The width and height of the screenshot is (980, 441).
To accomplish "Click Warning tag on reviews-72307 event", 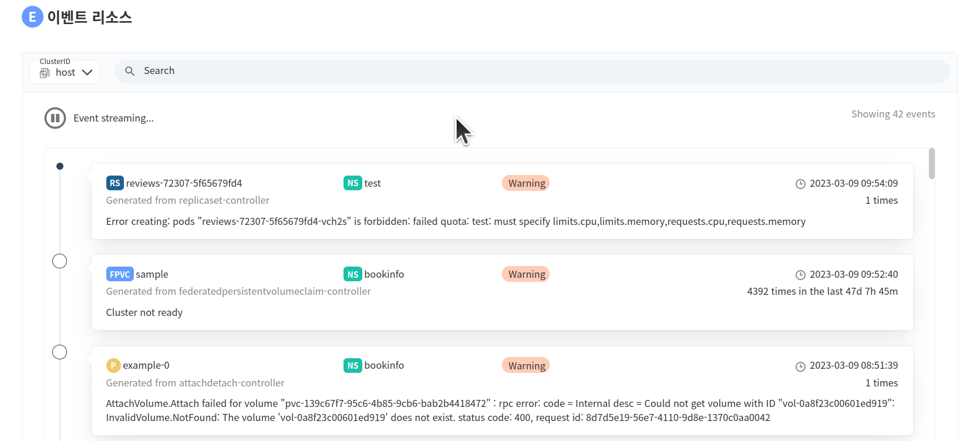I will pos(526,183).
